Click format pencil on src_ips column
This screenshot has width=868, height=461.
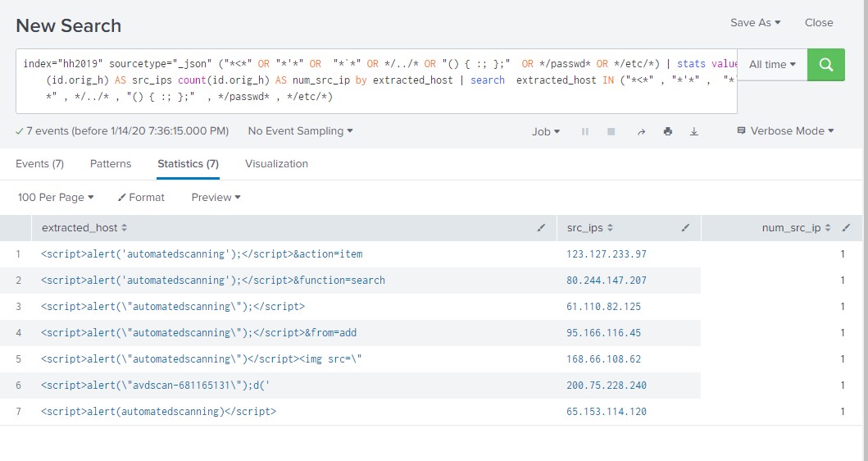click(687, 228)
